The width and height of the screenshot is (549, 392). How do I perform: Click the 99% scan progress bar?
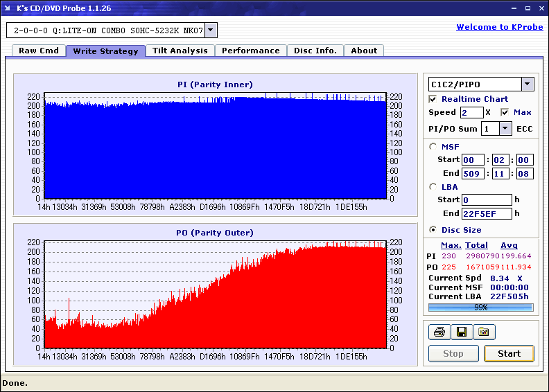480,307
